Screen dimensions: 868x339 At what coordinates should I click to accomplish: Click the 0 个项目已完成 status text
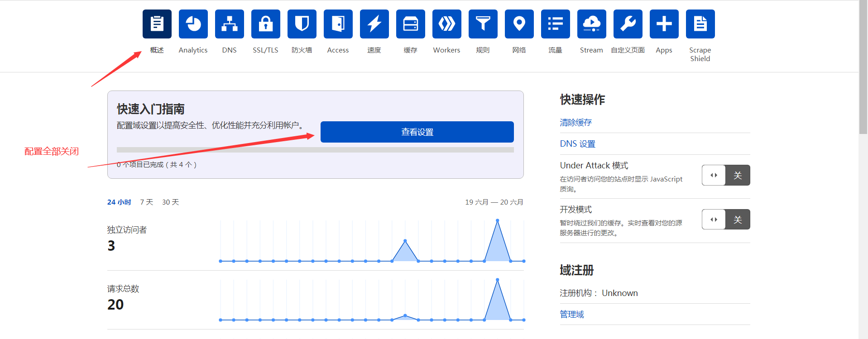[157, 165]
